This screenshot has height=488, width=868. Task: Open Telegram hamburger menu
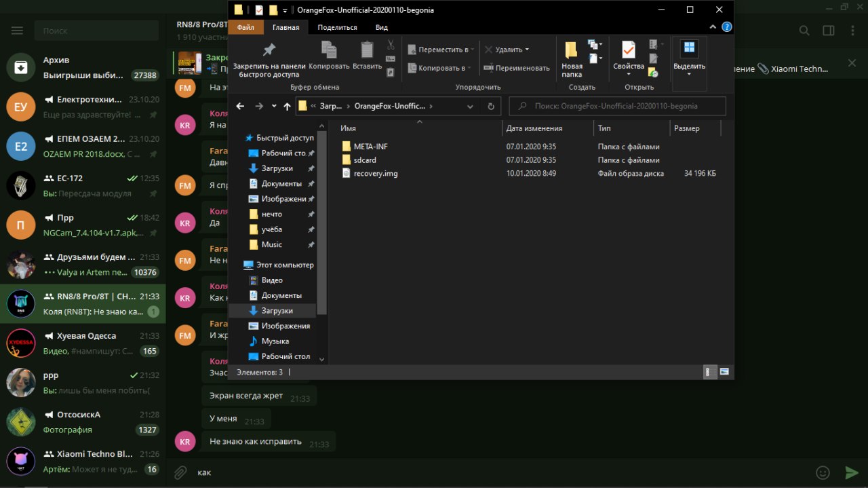pos(18,31)
